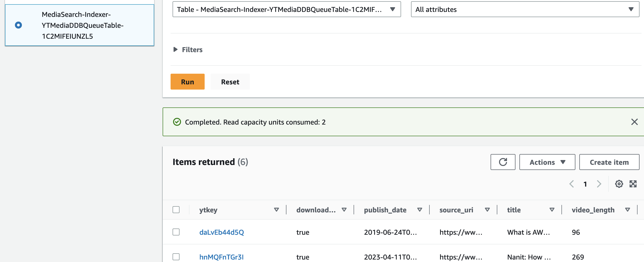Click the fullscreen expand table icon
Viewport: 644px width, 262px height.
click(x=633, y=184)
